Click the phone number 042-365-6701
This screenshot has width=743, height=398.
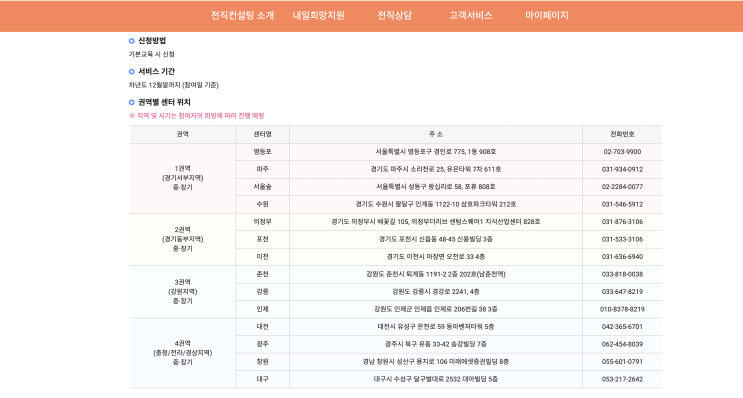[x=622, y=327]
